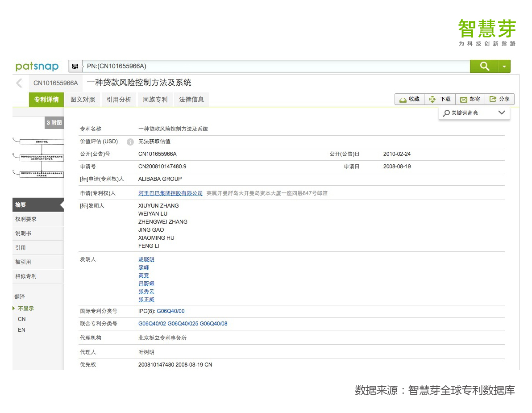532x413 pixels.
Task: Select CN translation option
Action: (x=22, y=319)
